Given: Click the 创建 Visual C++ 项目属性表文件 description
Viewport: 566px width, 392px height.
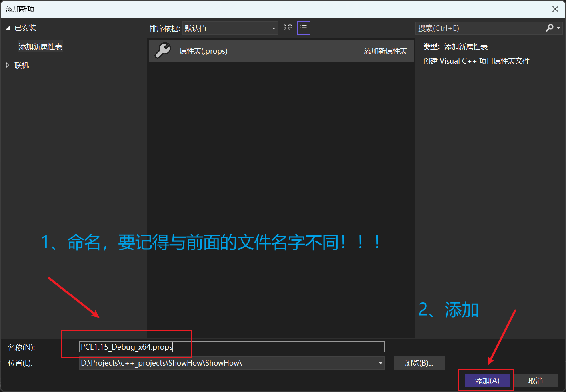Looking at the screenshot, I should tap(476, 61).
